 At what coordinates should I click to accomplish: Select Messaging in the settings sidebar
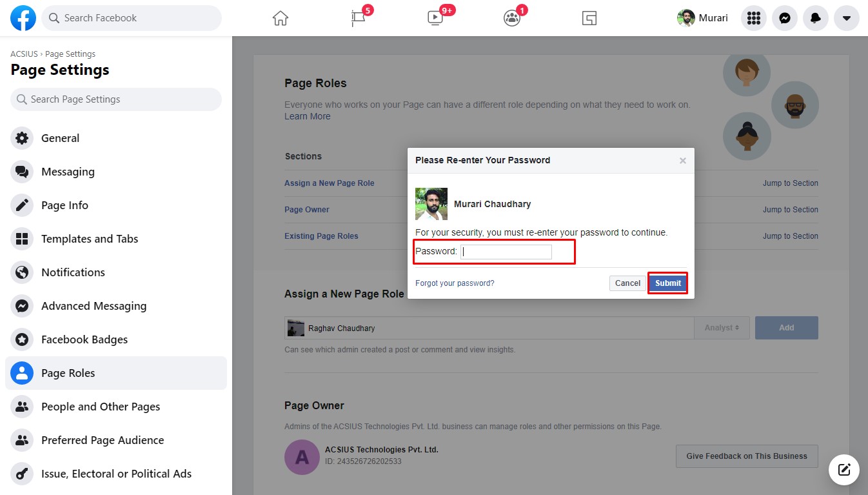pyautogui.click(x=68, y=172)
